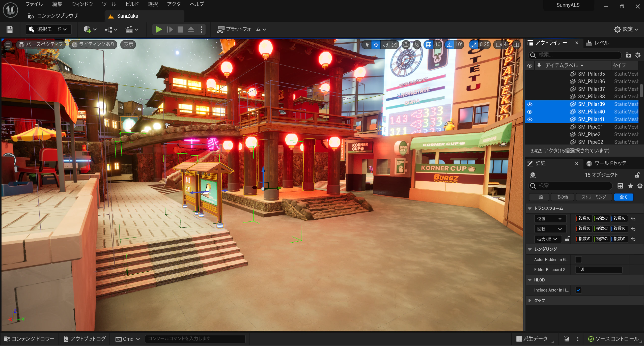The width and height of the screenshot is (644, 346).
Task: Collapse the トランスフォーム section
Action: pos(530,209)
